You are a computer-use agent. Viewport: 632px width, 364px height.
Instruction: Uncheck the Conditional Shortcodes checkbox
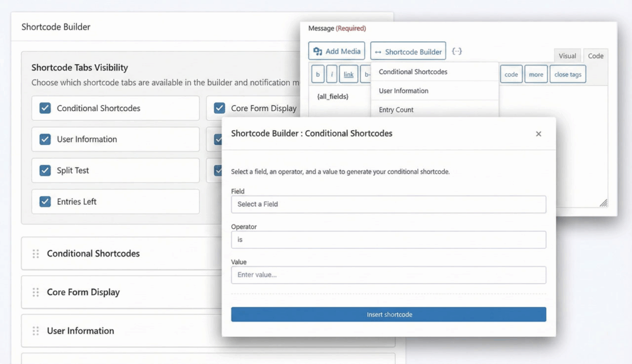(x=45, y=108)
